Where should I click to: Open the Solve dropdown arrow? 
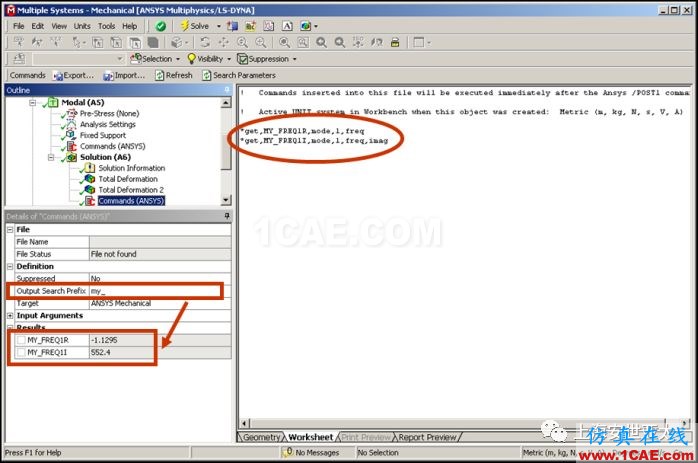click(x=219, y=26)
